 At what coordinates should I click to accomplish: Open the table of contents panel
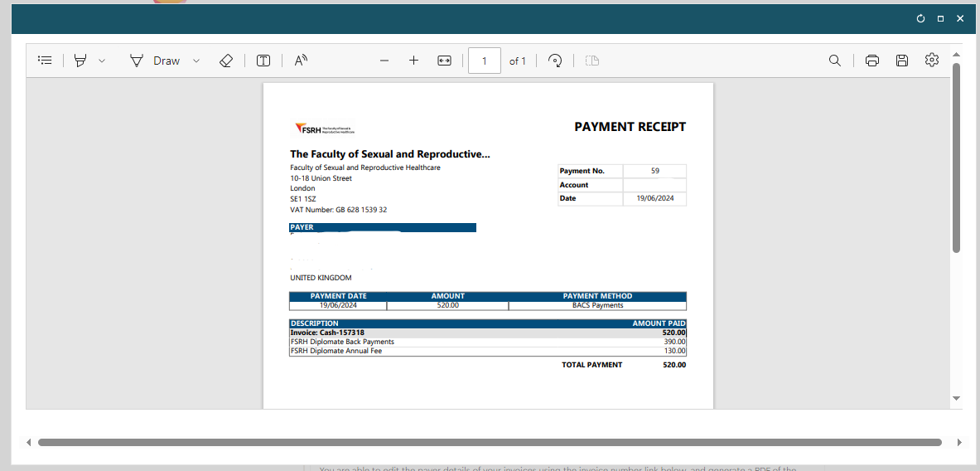(45, 61)
